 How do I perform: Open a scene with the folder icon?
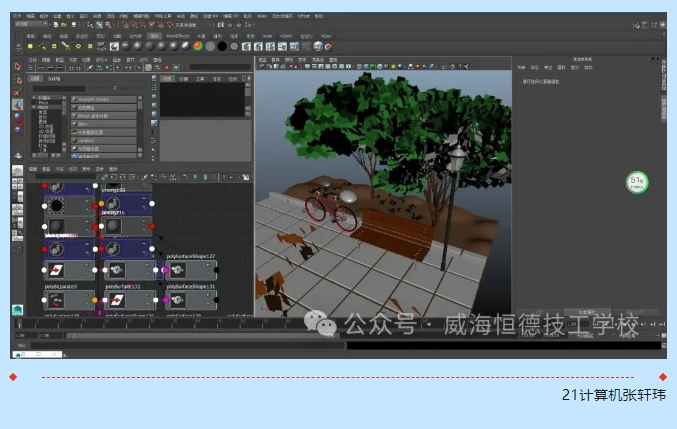tap(64, 25)
